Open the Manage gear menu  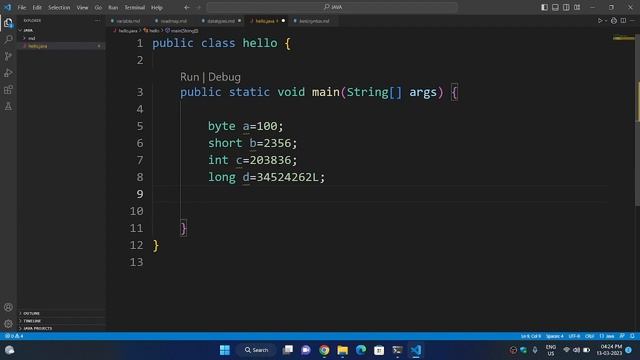click(8, 324)
